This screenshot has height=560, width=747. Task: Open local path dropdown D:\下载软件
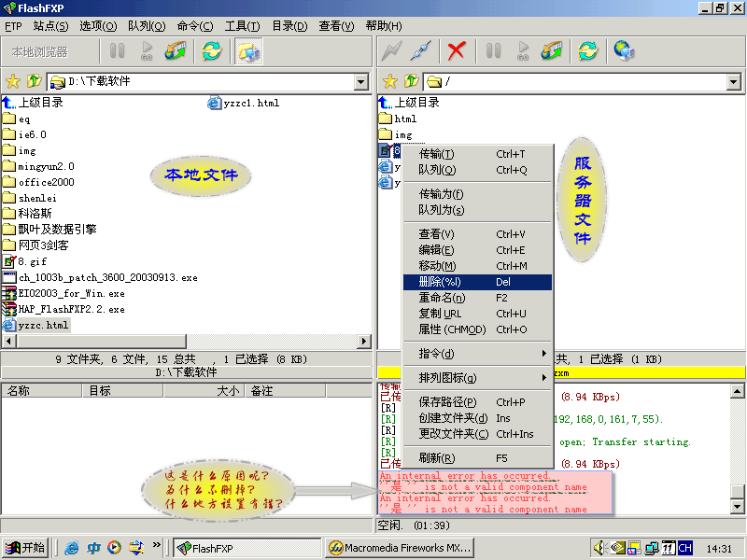(x=361, y=82)
